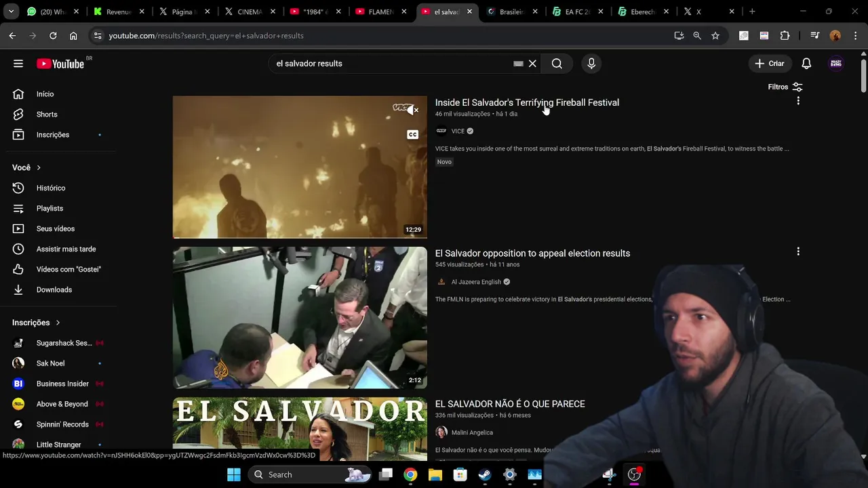This screenshot has height=488, width=868.
Task: Open "EL SALVADOR NÃO É O QUE PARECE" title
Action: point(510,404)
